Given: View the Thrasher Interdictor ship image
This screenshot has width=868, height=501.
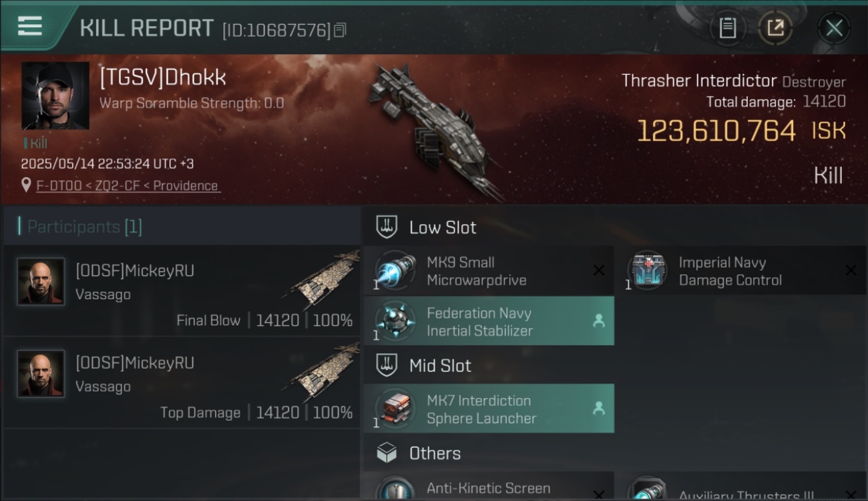Looking at the screenshot, I should 433,130.
